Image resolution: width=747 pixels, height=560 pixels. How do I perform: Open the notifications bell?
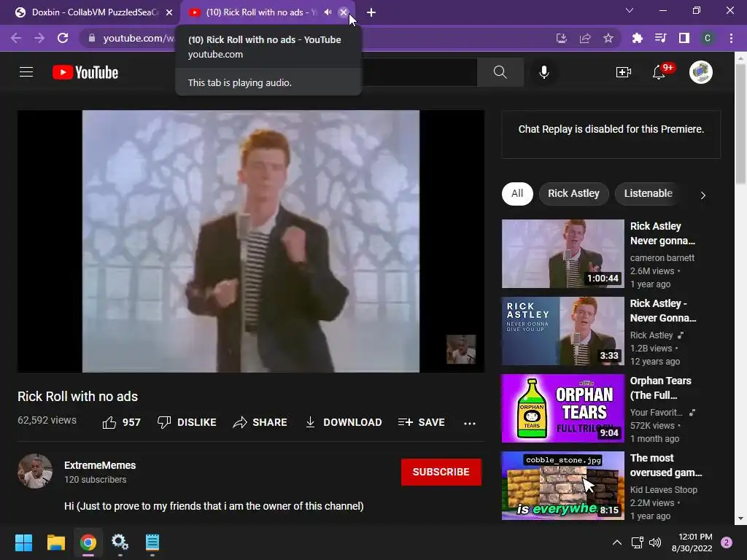pos(659,72)
